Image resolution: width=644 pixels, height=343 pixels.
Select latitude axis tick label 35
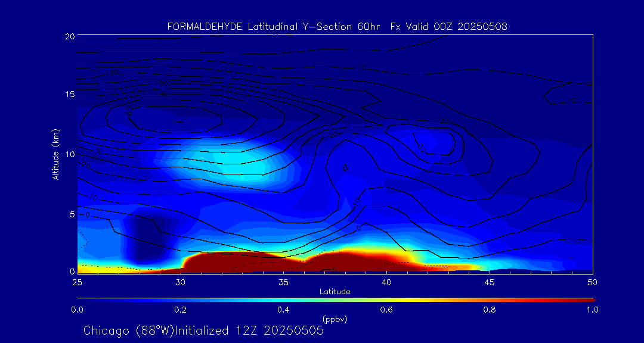coord(283,282)
